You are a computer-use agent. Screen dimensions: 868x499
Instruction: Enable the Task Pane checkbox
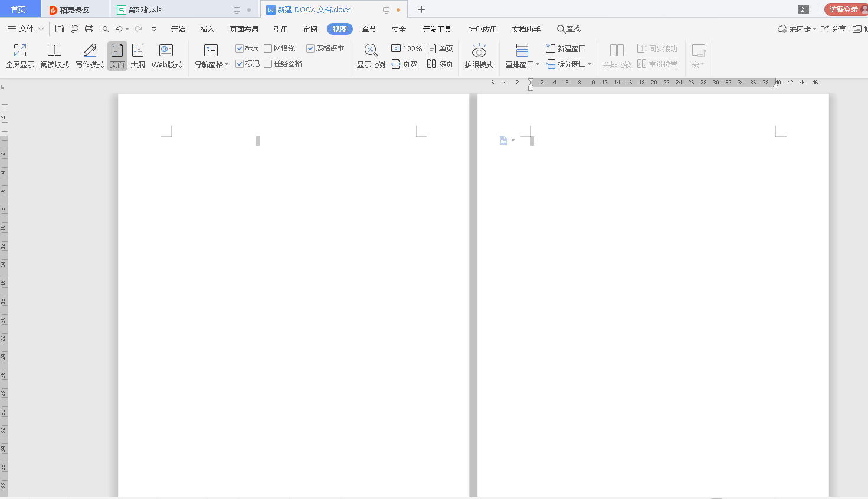pos(268,64)
